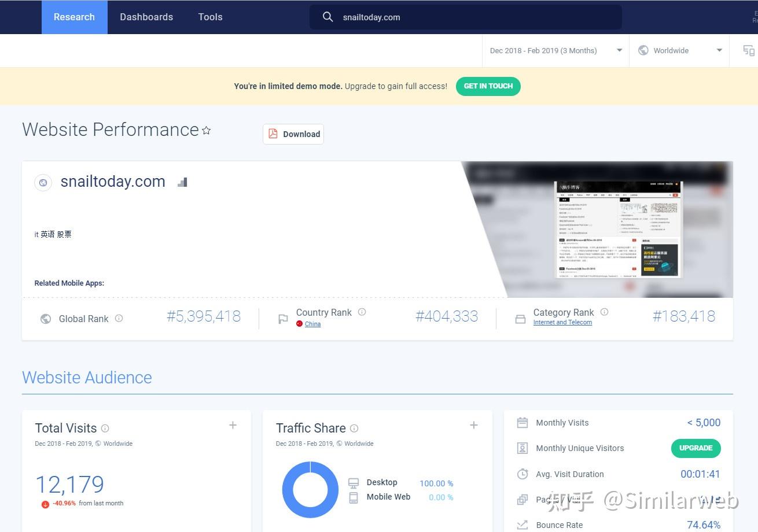This screenshot has height=532, width=758.
Task: Click the GET IN TOUCH button
Action: click(x=488, y=86)
